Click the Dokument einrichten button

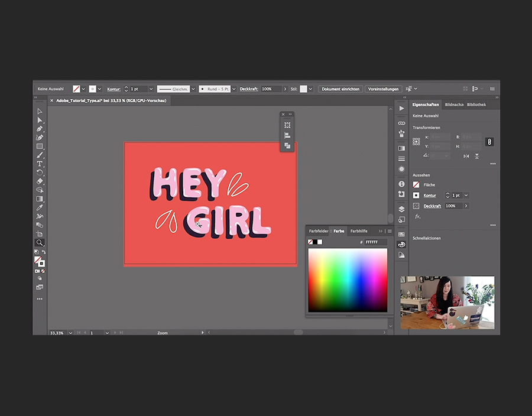(340, 89)
